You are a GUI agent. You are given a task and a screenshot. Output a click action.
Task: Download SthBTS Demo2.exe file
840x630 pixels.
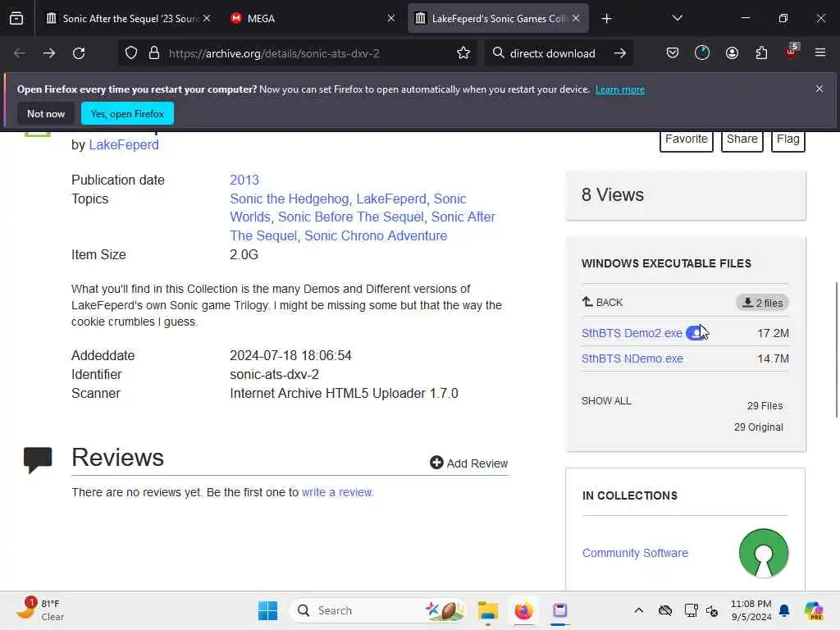pos(632,333)
